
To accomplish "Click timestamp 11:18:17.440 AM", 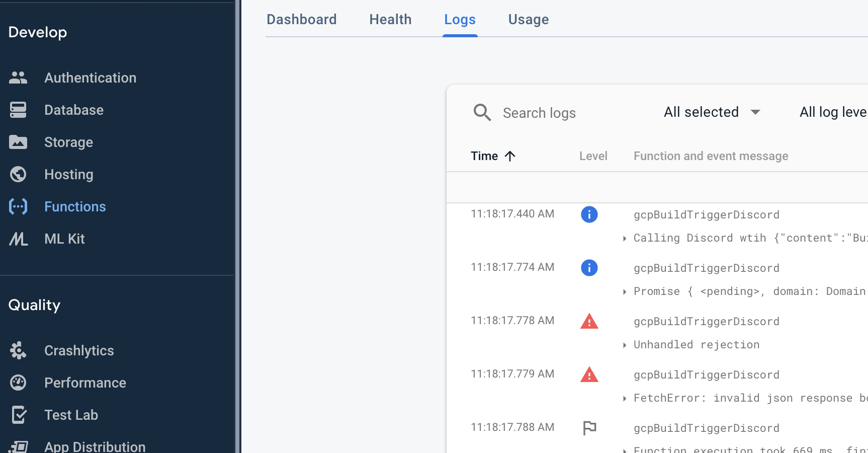I will 512,214.
